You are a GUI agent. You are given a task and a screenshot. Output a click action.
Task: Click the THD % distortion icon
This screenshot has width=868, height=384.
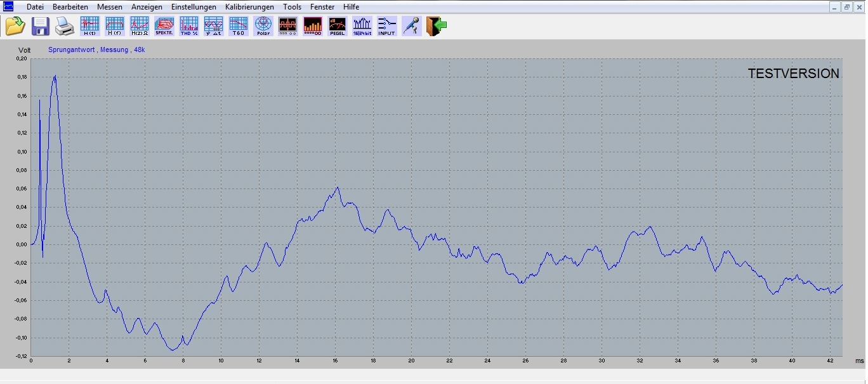tap(189, 26)
